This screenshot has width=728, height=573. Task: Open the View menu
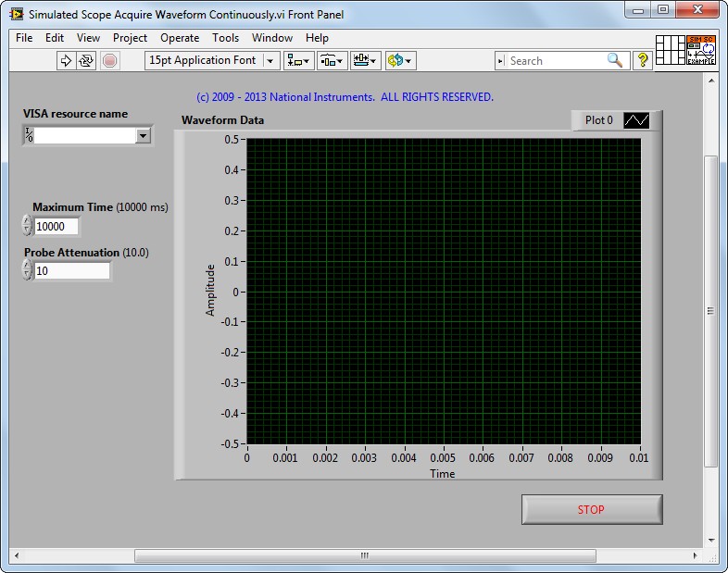[x=88, y=38]
